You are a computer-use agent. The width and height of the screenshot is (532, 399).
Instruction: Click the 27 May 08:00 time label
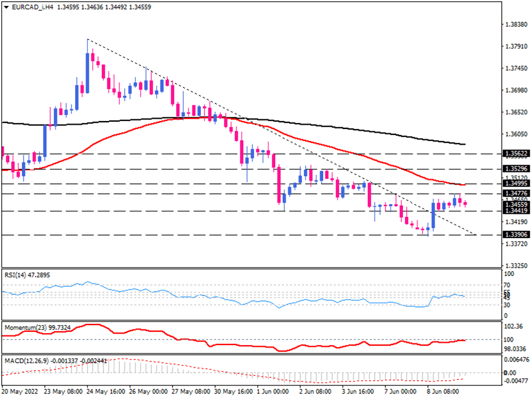pyautogui.click(x=191, y=392)
